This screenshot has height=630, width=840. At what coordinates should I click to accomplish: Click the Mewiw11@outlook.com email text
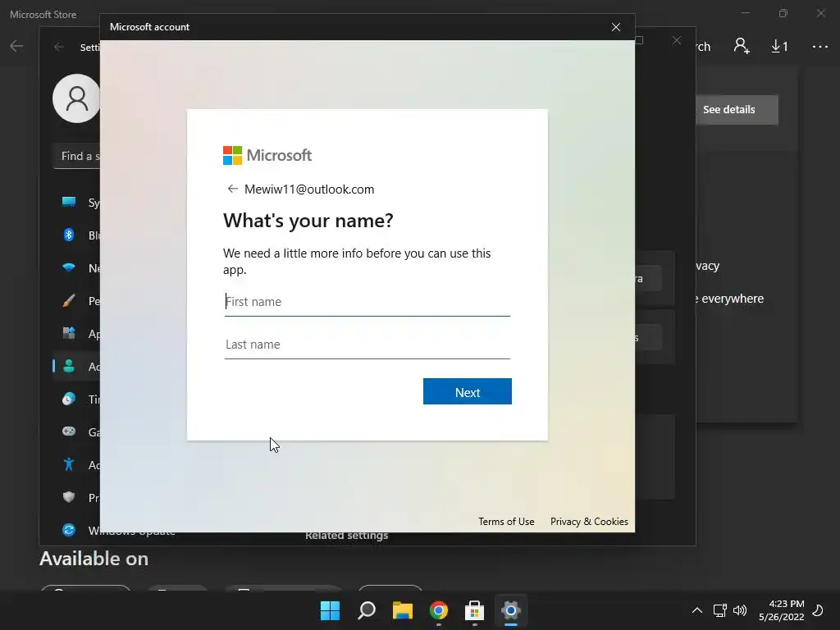pyautogui.click(x=309, y=189)
